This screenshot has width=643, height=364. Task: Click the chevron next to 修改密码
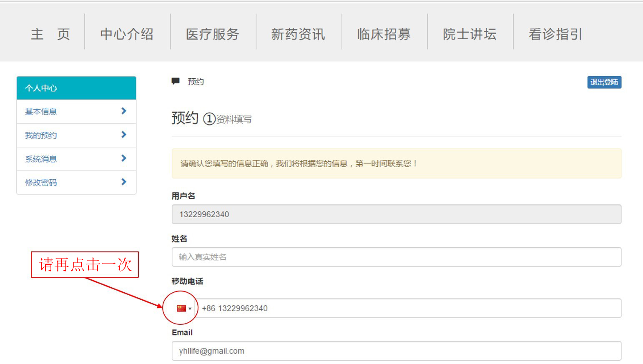123,182
